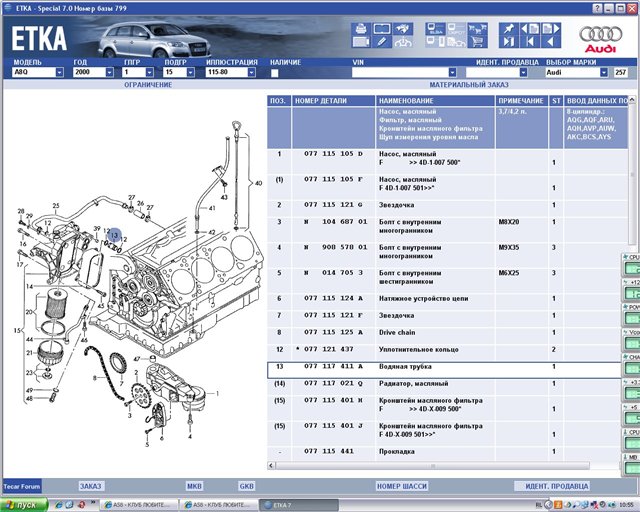The image size is (640, 512).
Task: Open the Год dropdown showing 2000
Action: [x=110, y=73]
